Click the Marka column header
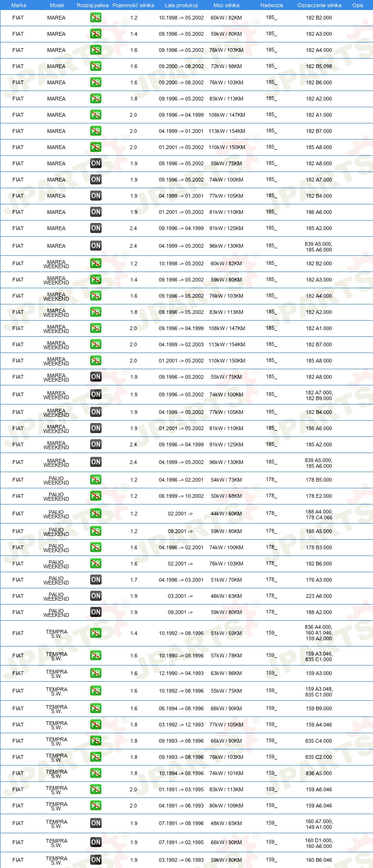The width and height of the screenshot is (373, 868). tap(19, 5)
